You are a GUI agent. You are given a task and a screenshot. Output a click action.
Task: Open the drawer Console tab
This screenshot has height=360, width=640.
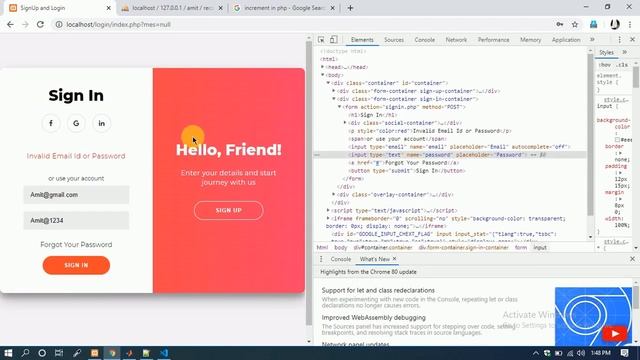coord(340,259)
